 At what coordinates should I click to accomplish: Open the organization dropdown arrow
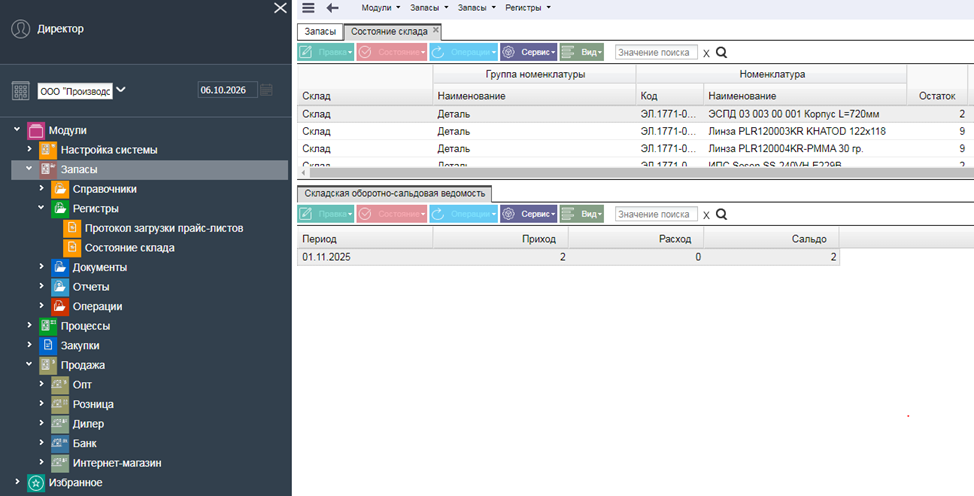tap(121, 90)
